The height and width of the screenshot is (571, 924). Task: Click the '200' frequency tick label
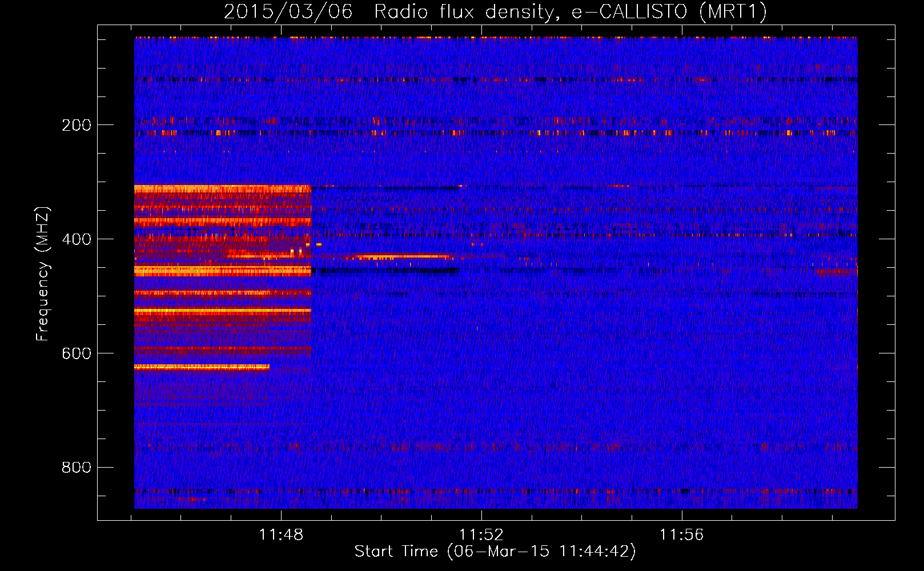(77, 125)
